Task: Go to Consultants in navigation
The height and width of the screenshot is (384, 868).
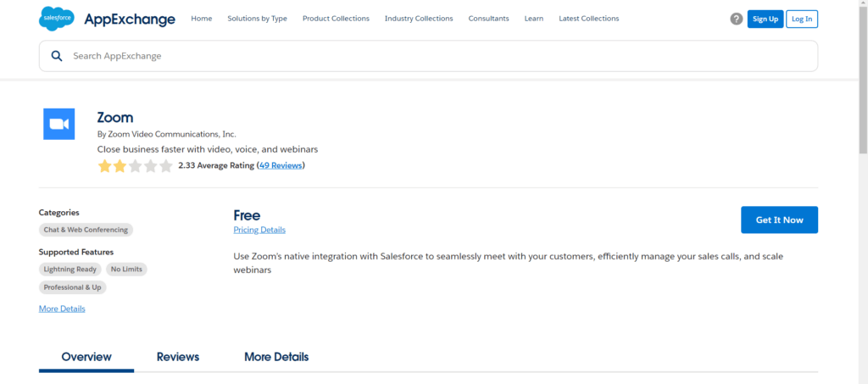Action: (488, 19)
